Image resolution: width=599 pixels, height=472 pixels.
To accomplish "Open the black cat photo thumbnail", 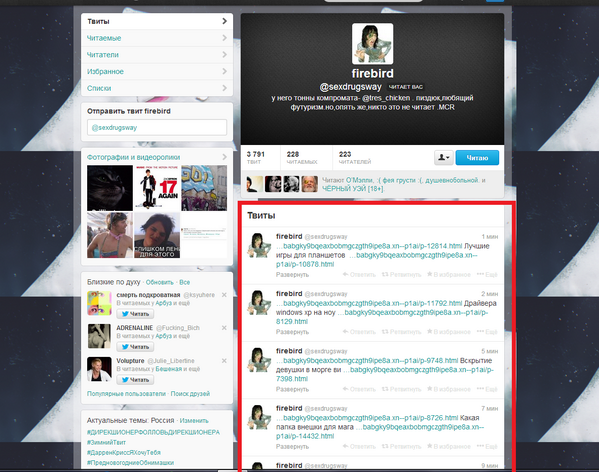I will point(110,188).
